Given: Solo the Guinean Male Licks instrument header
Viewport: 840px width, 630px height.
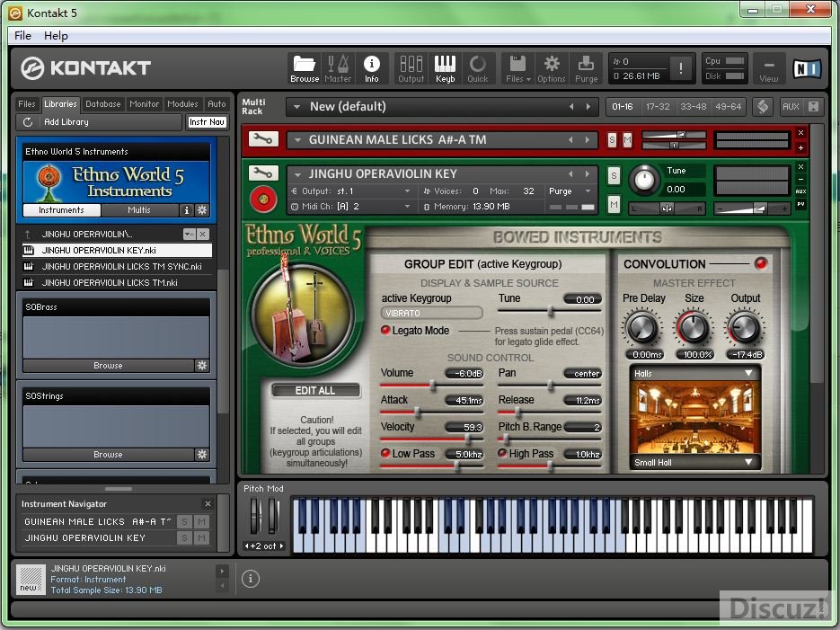Looking at the screenshot, I should (x=612, y=140).
